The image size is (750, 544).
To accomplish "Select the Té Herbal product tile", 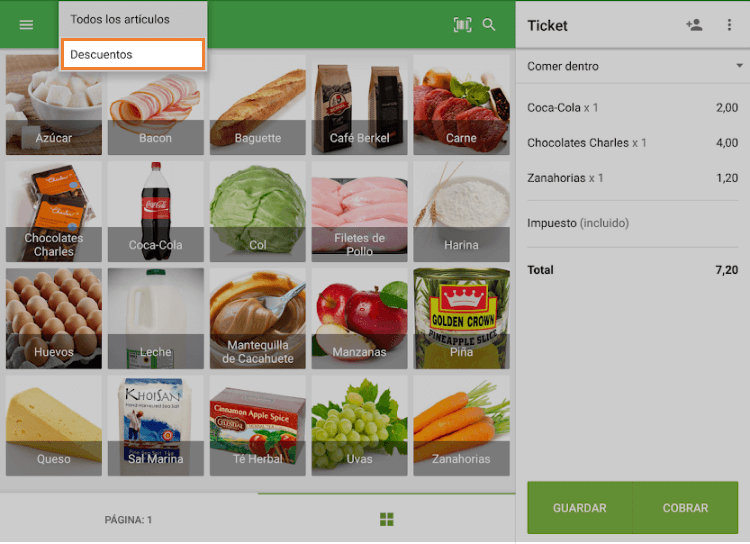I will (x=257, y=425).
